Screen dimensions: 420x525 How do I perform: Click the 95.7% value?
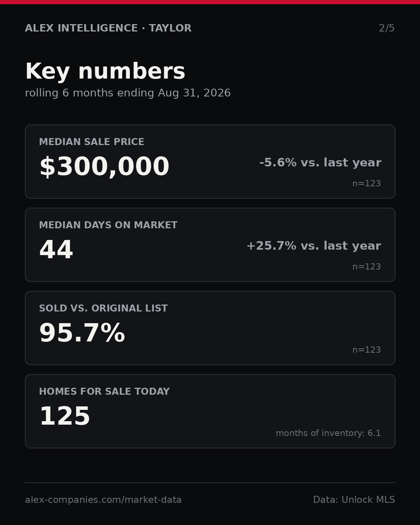click(x=82, y=333)
